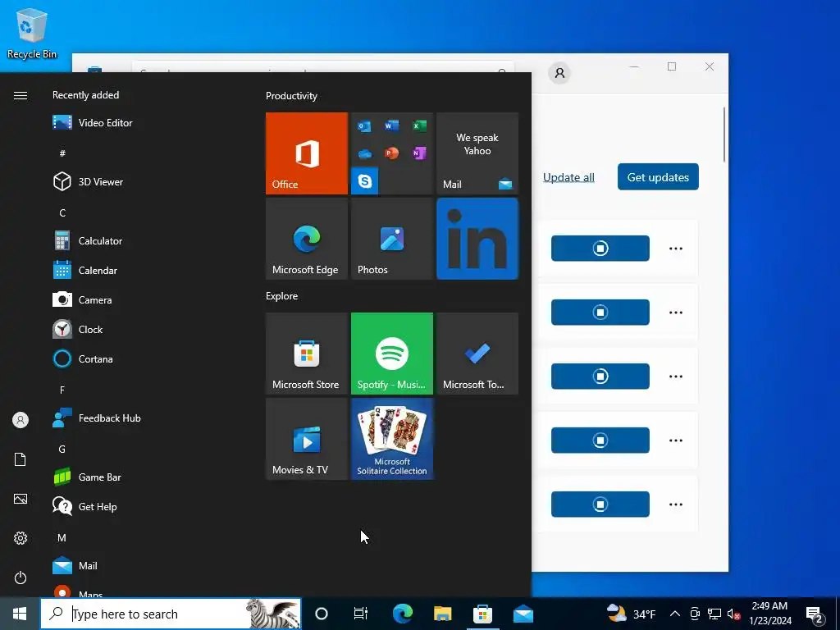Open Settings gear in Start sidebar

point(21,538)
